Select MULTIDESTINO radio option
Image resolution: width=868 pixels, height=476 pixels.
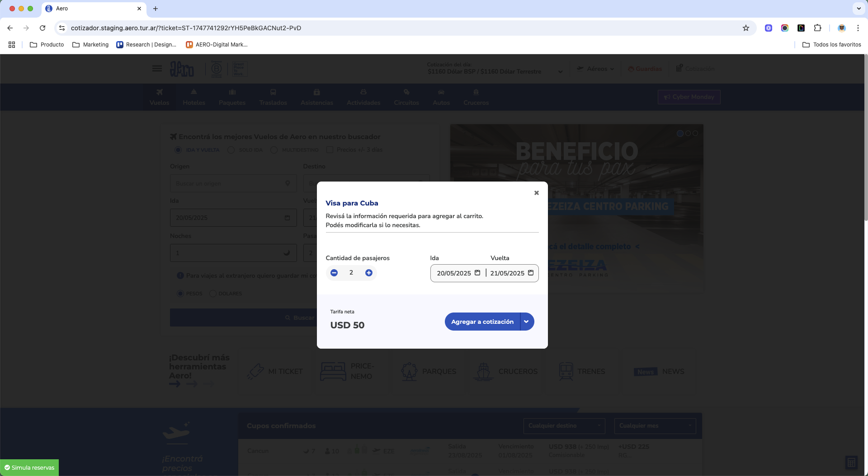pyautogui.click(x=274, y=150)
